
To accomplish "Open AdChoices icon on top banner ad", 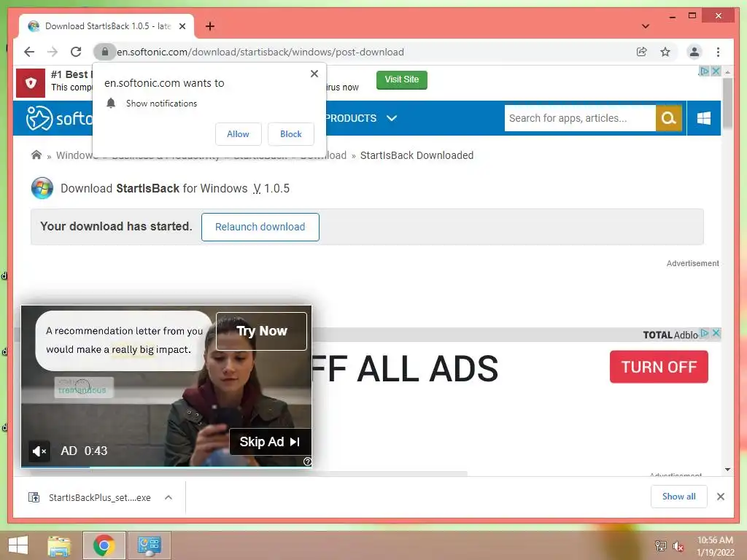I will (x=704, y=71).
